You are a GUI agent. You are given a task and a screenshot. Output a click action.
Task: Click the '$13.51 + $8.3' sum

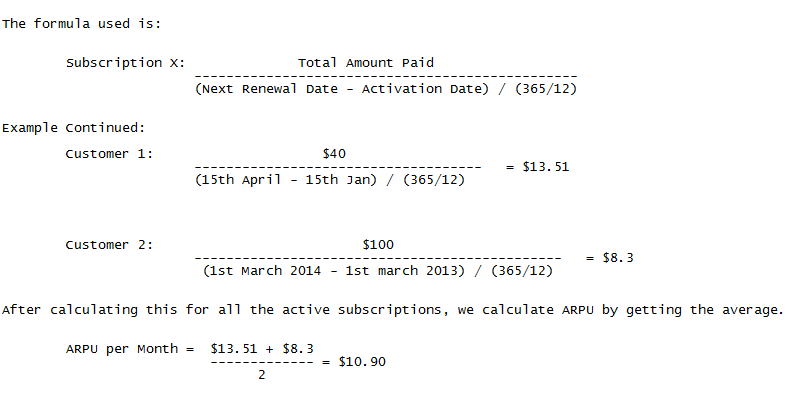(x=262, y=349)
